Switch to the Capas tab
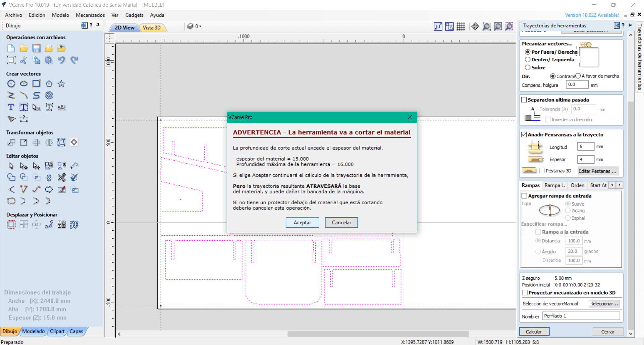 pyautogui.click(x=76, y=331)
